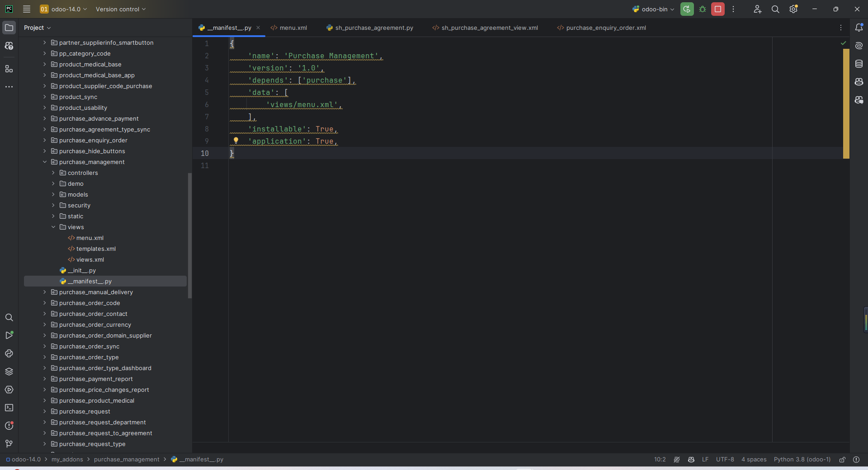Open the Copilot Chat panel

click(859, 100)
